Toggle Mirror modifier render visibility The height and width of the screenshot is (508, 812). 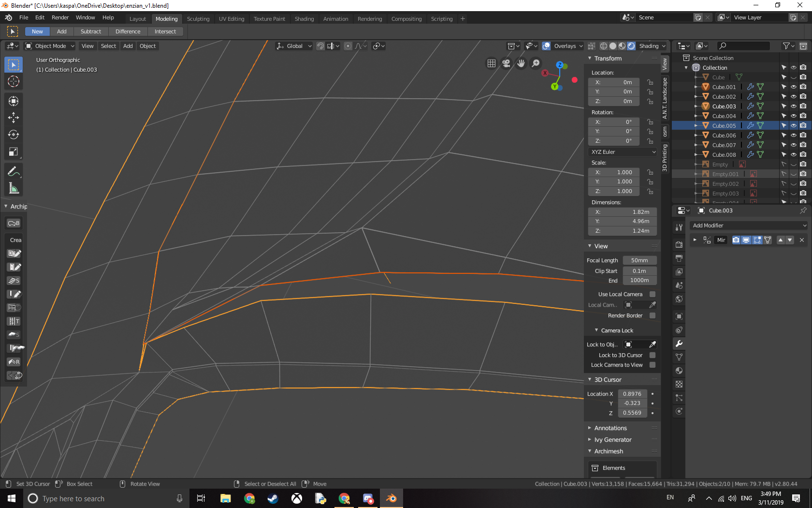pyautogui.click(x=736, y=240)
